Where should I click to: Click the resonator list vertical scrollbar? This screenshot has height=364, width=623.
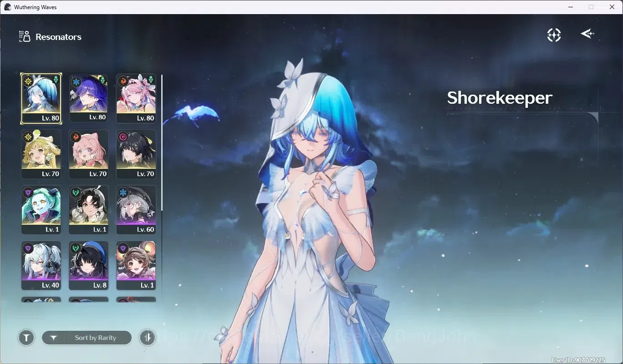[x=162, y=142]
